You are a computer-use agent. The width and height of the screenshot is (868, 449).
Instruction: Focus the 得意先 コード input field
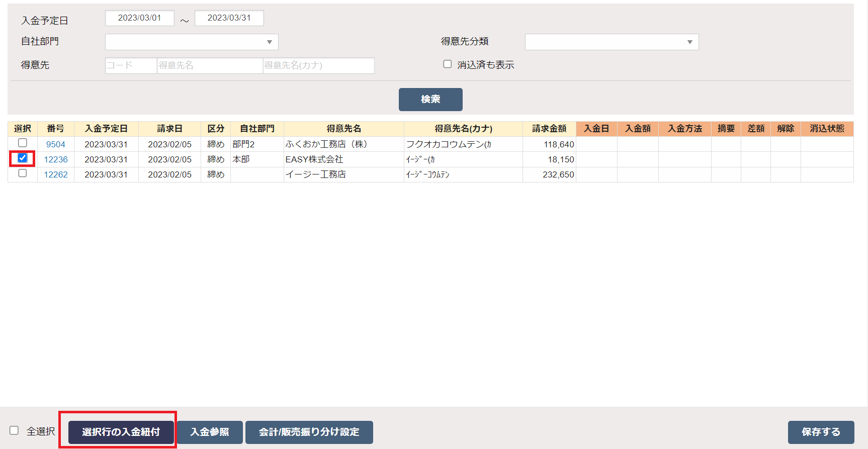click(131, 65)
